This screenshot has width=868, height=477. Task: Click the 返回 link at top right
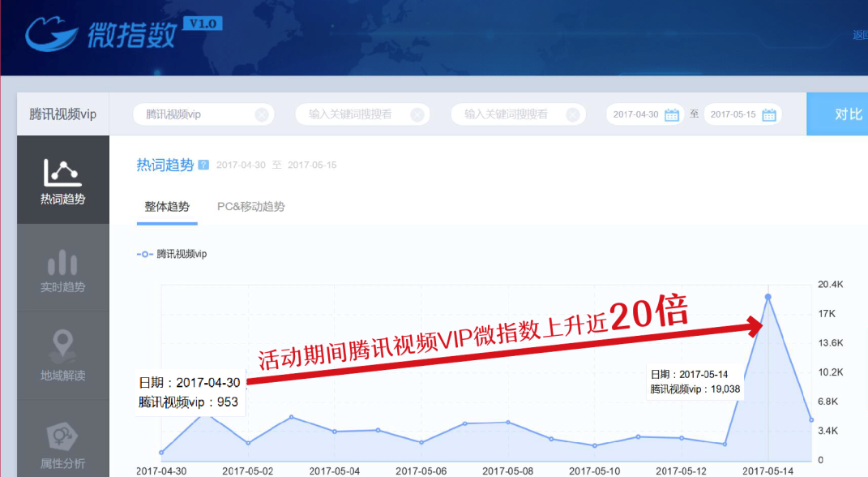point(860,35)
